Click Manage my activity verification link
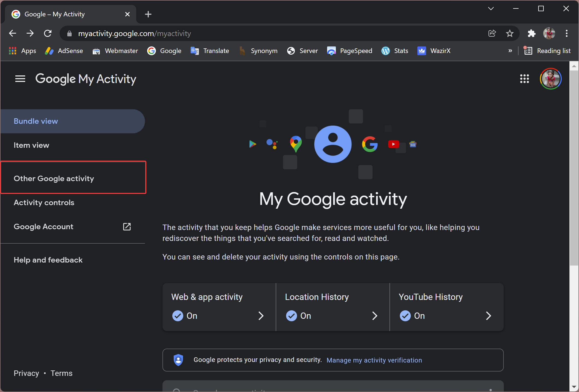This screenshot has width=579, height=392. point(374,360)
